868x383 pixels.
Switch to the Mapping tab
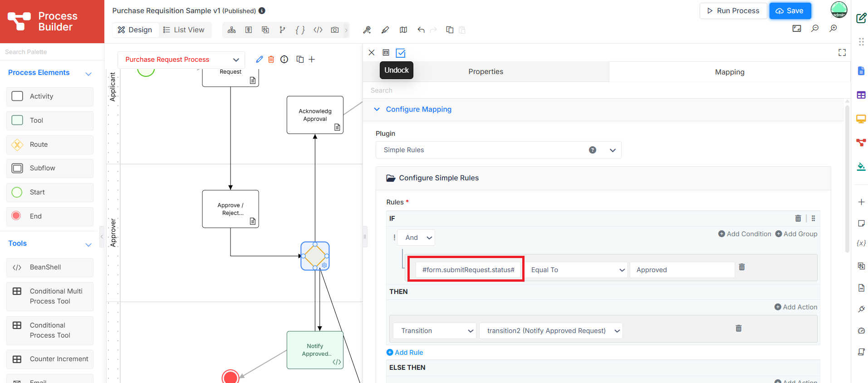tap(730, 72)
